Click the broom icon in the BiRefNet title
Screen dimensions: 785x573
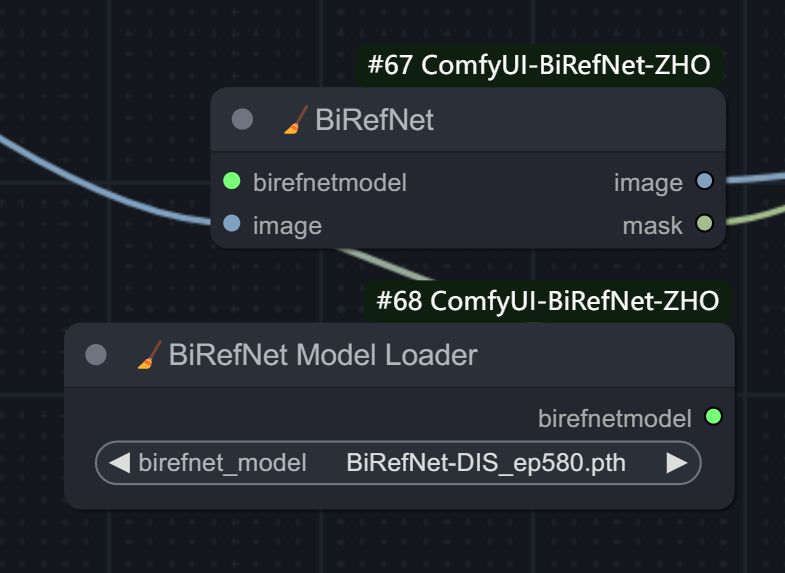(295, 120)
